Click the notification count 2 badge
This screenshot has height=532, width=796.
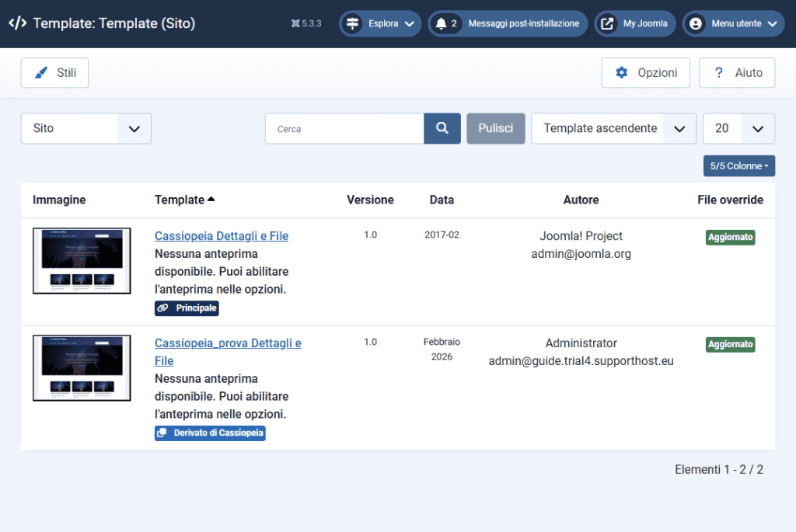454,23
